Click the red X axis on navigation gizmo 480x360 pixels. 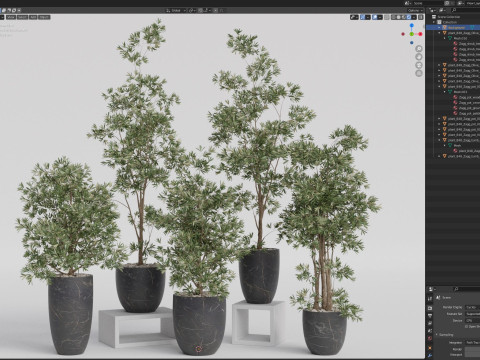pyautogui.click(x=420, y=34)
